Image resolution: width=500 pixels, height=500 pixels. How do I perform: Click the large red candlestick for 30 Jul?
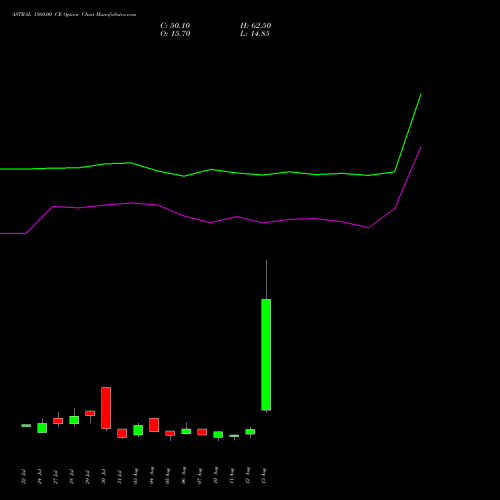point(106,408)
